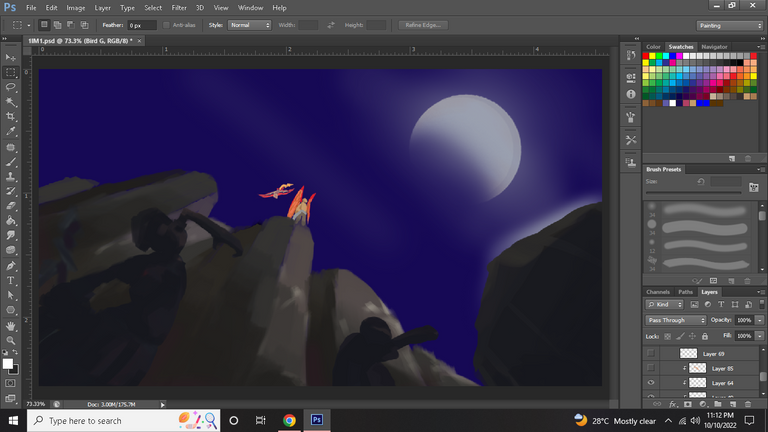The width and height of the screenshot is (768, 432).
Task: Select the Horizontal Type tool
Action: click(10, 281)
